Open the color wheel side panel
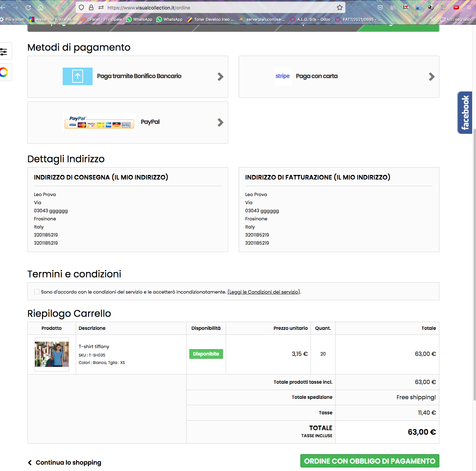This screenshot has width=476, height=471. pyautogui.click(x=4, y=73)
